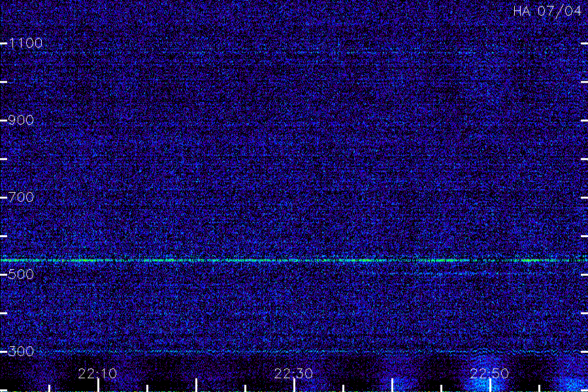Click the bright green horizontal signal line
Image resolution: width=588 pixels, height=392 pixels.
tap(294, 260)
